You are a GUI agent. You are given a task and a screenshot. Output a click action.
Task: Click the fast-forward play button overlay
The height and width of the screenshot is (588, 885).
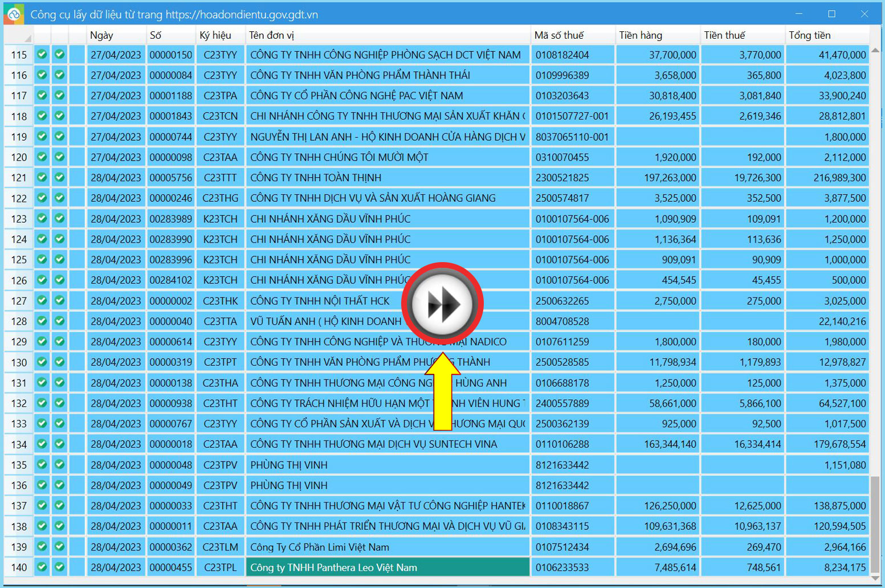(442, 304)
